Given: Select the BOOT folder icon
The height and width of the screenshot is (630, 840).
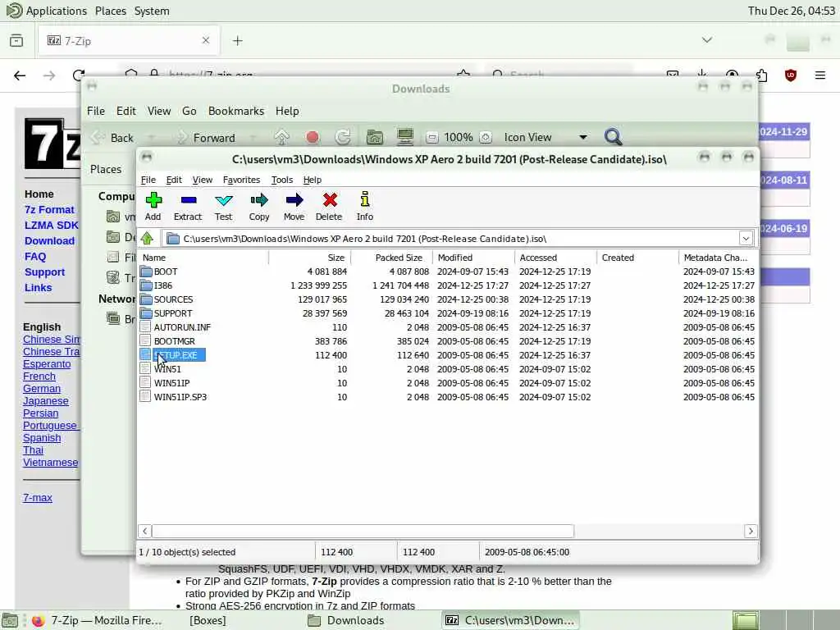Looking at the screenshot, I should click(x=146, y=271).
